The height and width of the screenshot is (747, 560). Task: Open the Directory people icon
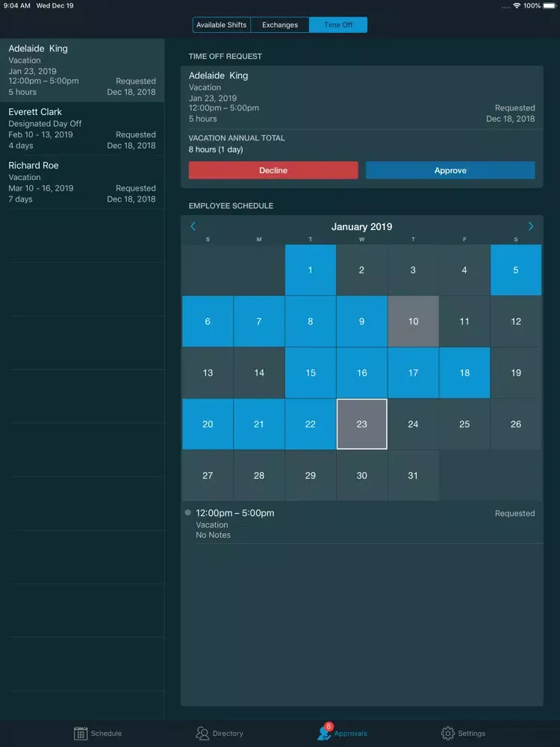click(202, 734)
